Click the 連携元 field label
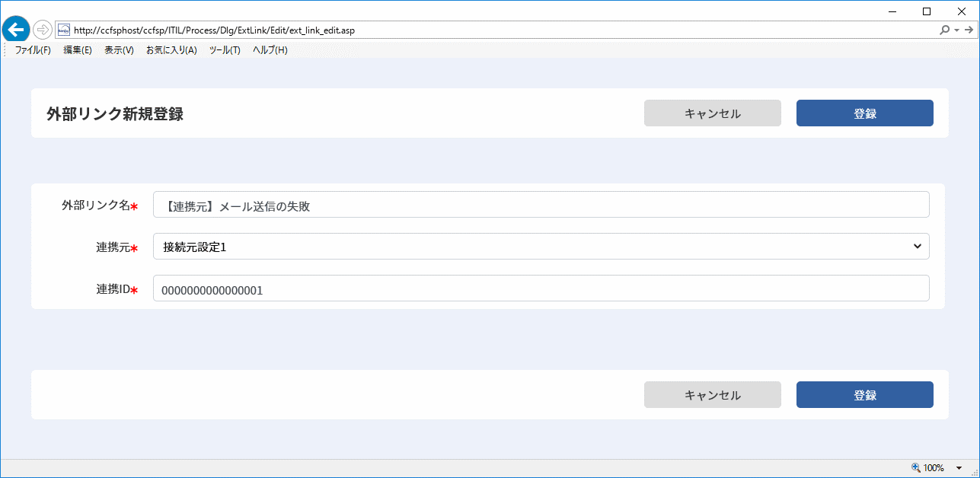This screenshot has height=478, width=980. coord(113,247)
